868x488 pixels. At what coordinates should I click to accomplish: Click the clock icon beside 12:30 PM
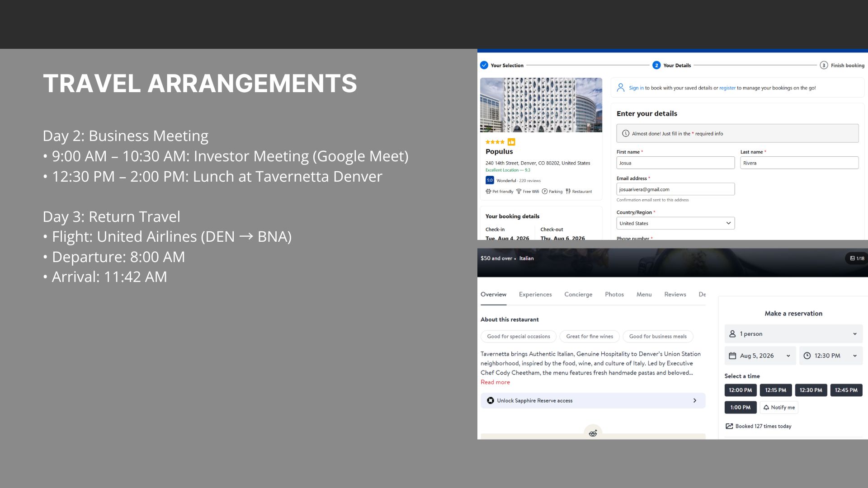tap(807, 356)
